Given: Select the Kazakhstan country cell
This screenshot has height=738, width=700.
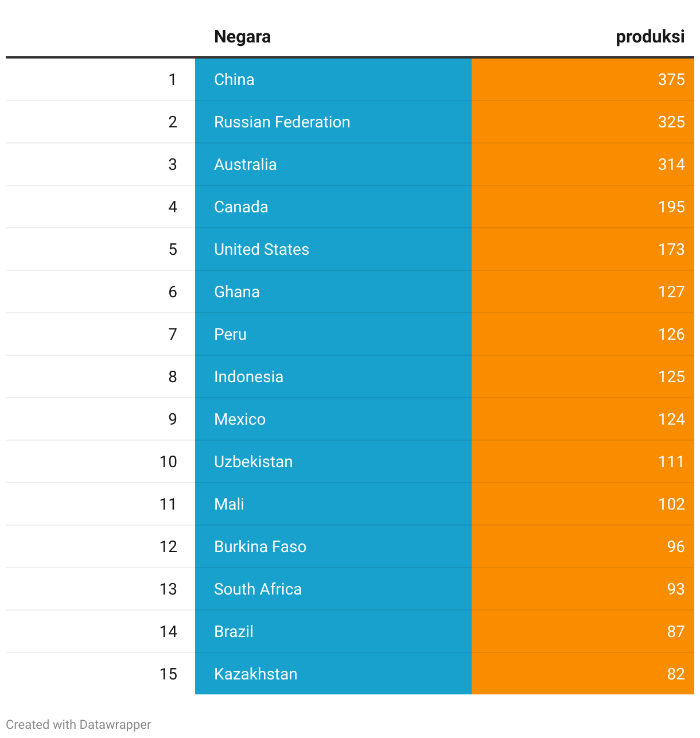Looking at the screenshot, I should pyautogui.click(x=255, y=674).
